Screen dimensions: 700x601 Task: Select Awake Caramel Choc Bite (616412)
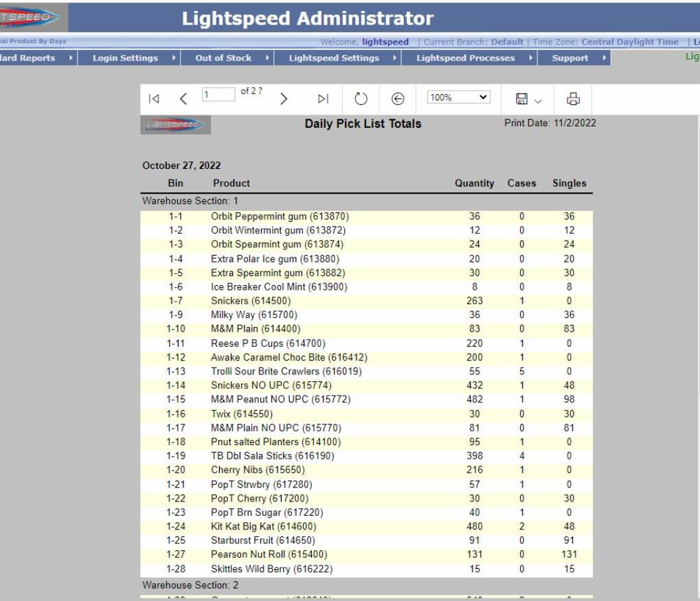[x=289, y=357]
